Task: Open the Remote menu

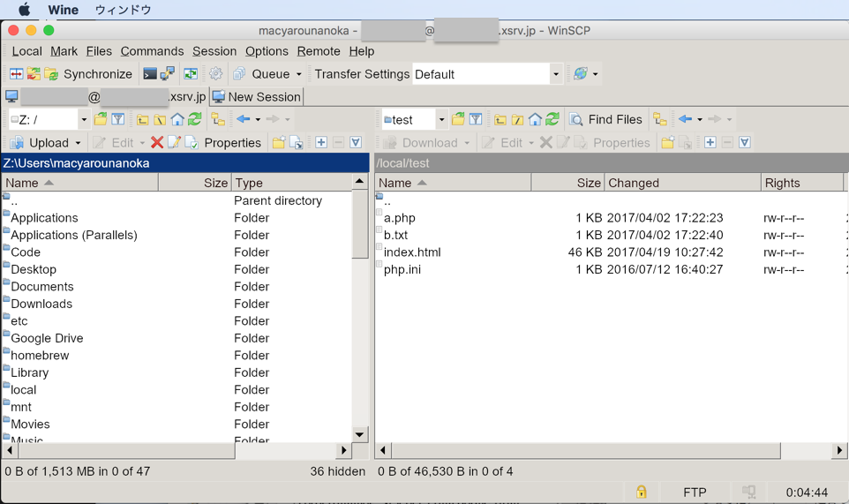Action: [319, 51]
